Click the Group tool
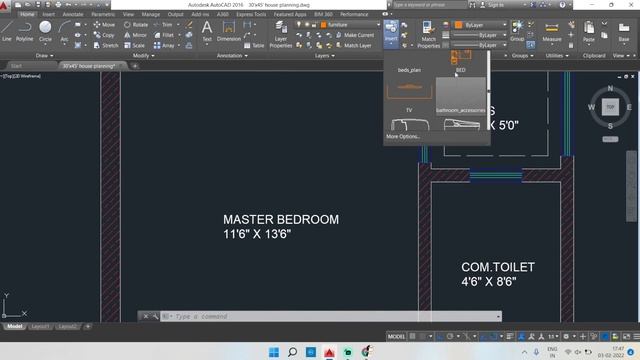The height and width of the screenshot is (360, 640). [x=517, y=32]
